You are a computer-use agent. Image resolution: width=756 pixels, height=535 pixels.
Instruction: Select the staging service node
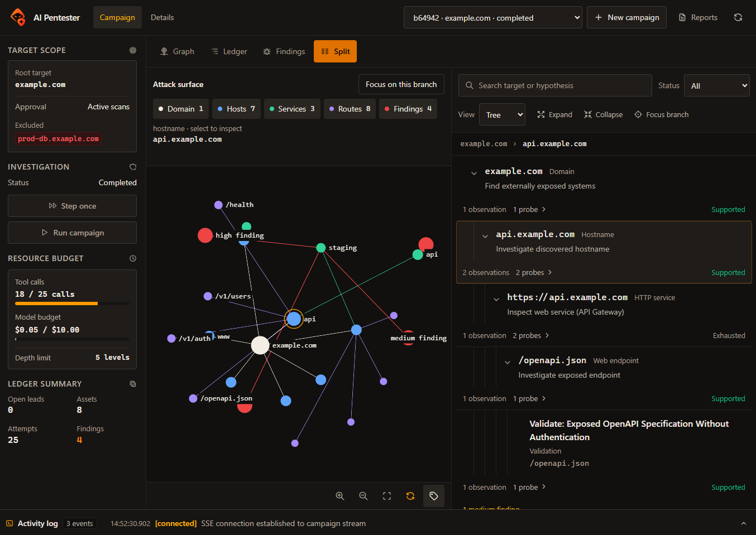click(x=321, y=248)
